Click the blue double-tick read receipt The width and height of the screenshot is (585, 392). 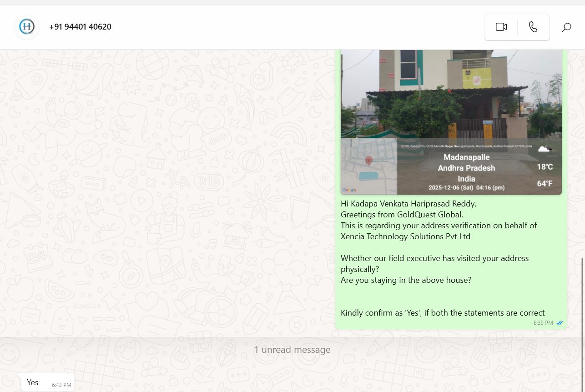click(560, 323)
